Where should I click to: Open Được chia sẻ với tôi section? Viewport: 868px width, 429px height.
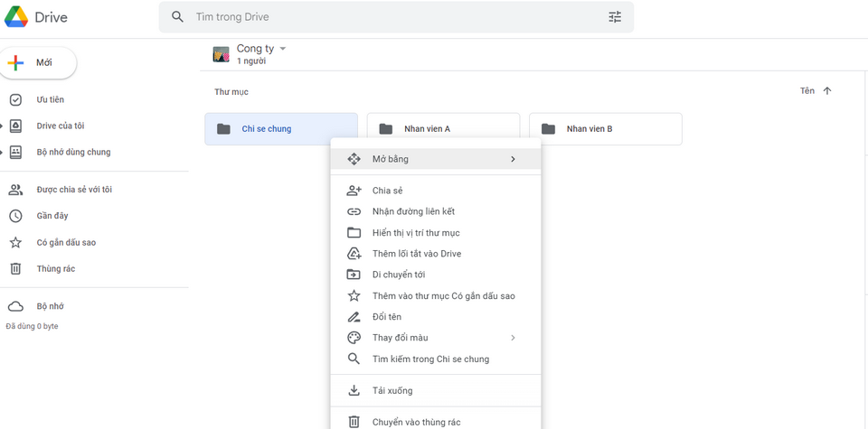pyautogui.click(x=73, y=190)
